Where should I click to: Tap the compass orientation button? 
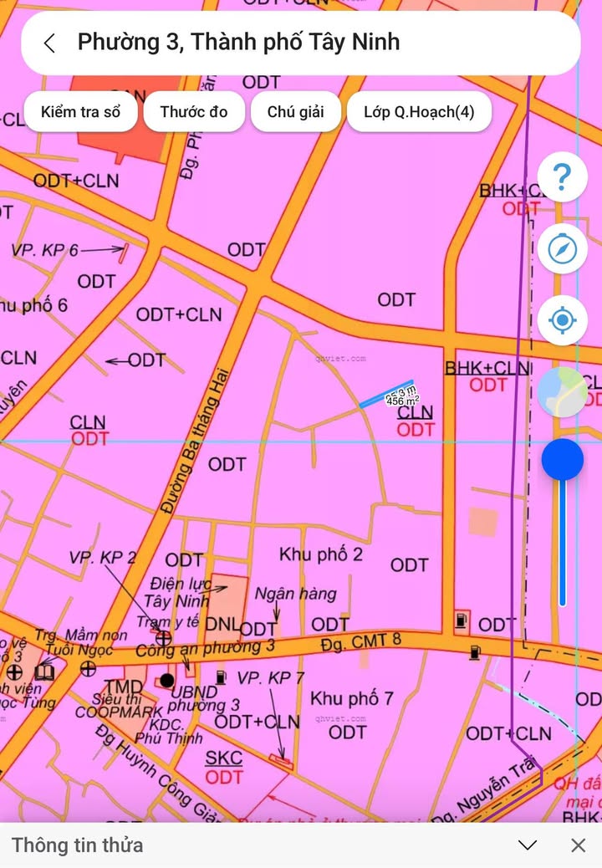(x=562, y=248)
